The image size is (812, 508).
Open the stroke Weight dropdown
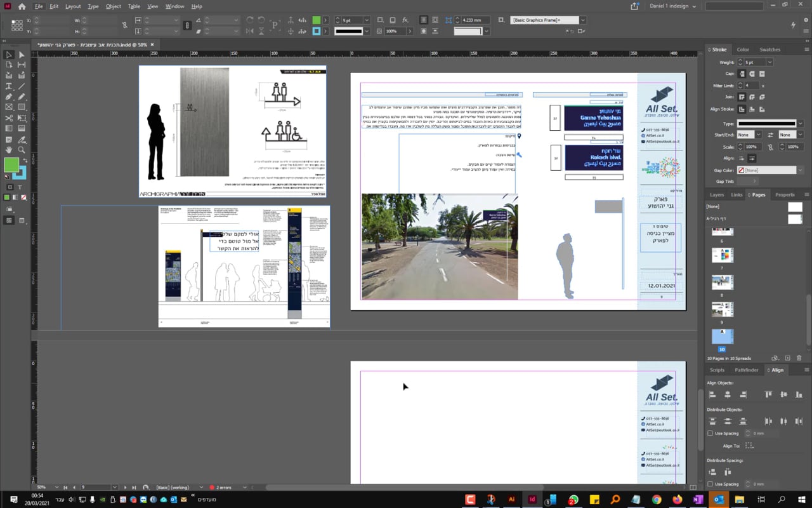point(769,62)
